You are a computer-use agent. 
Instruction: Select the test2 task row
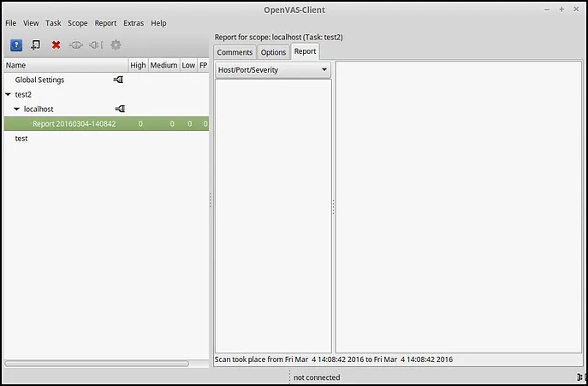pos(106,94)
